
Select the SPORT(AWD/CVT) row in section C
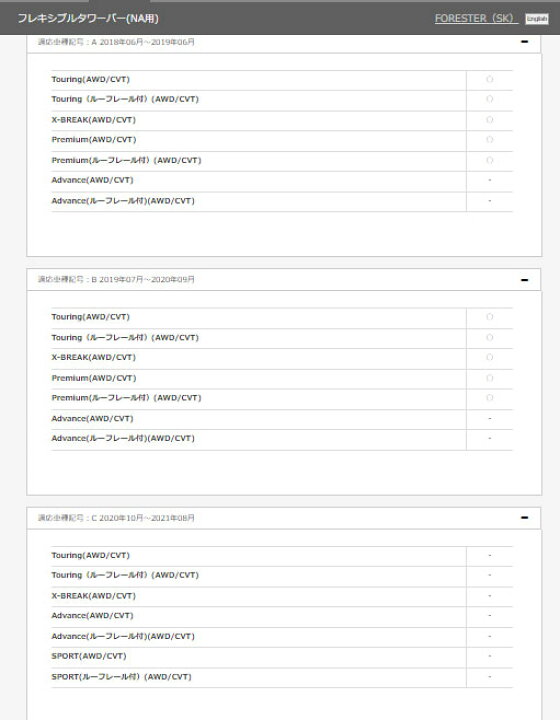click(x=282, y=656)
